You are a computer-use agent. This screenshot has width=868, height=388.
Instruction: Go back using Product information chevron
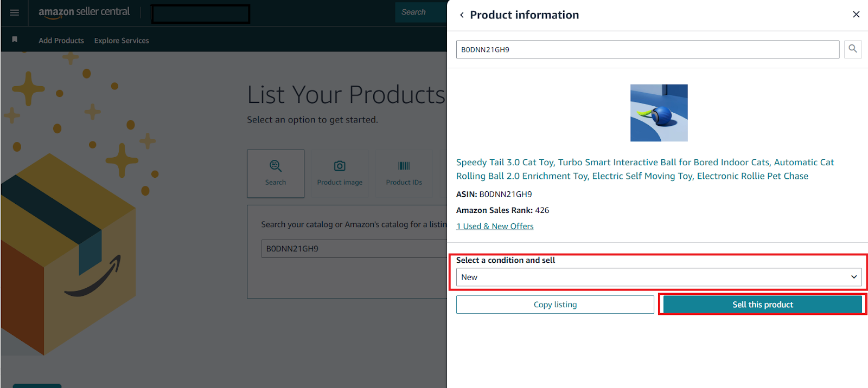(x=462, y=15)
